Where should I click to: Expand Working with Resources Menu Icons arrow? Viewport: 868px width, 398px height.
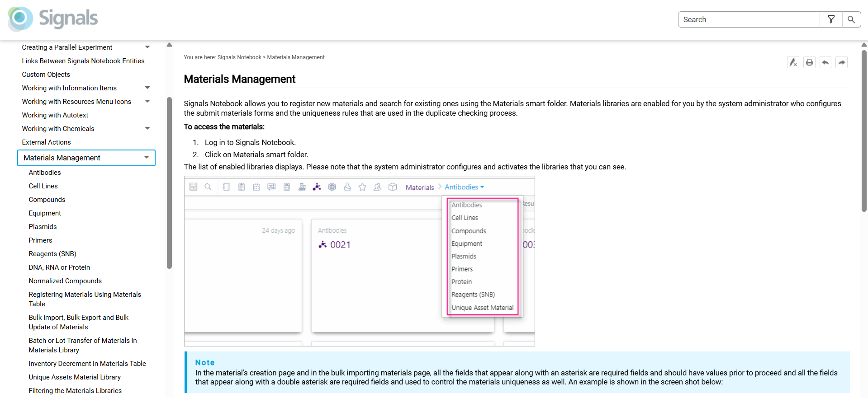click(x=147, y=101)
